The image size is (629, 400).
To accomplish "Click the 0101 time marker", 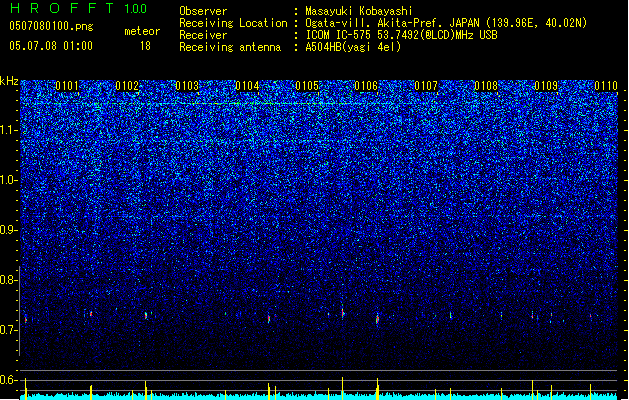I will [x=67, y=86].
